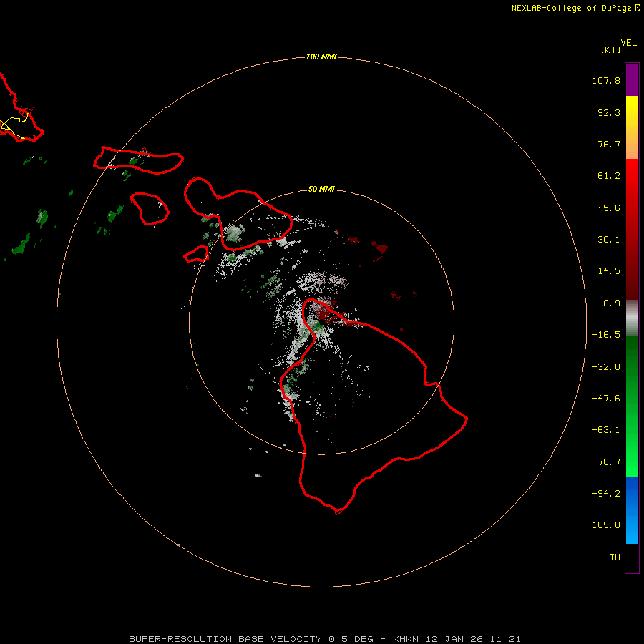Click the 92.3 legend value
This screenshot has height=644, width=644.
pyautogui.click(x=609, y=112)
